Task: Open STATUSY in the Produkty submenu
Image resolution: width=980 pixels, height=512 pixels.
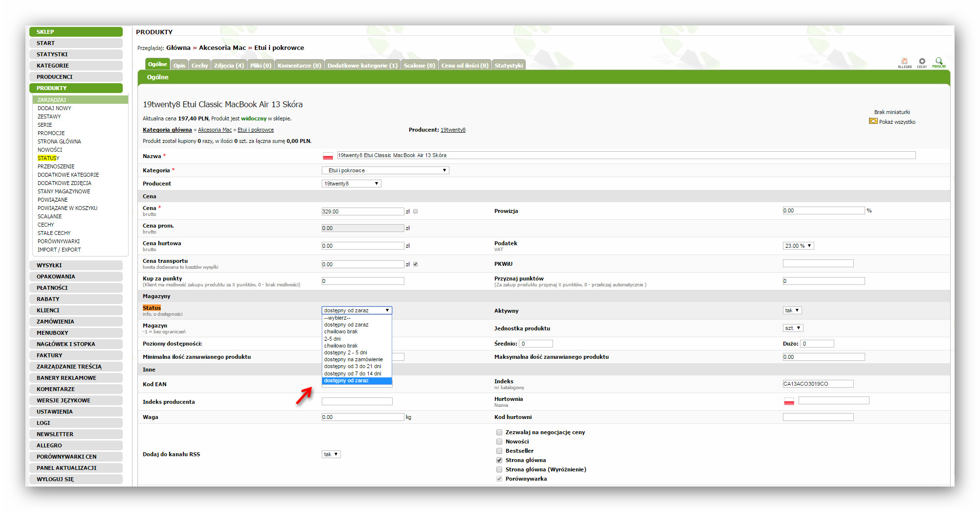Action: [48, 158]
